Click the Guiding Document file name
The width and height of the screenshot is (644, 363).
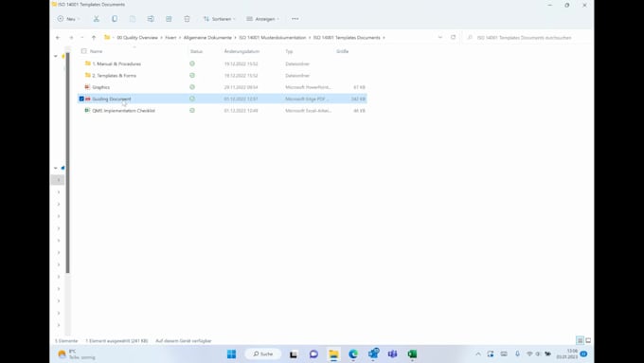pos(112,100)
